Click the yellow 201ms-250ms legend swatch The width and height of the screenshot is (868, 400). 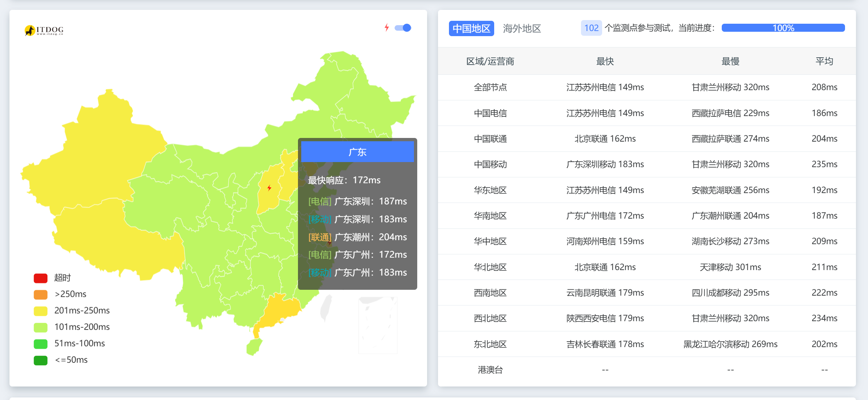point(40,311)
